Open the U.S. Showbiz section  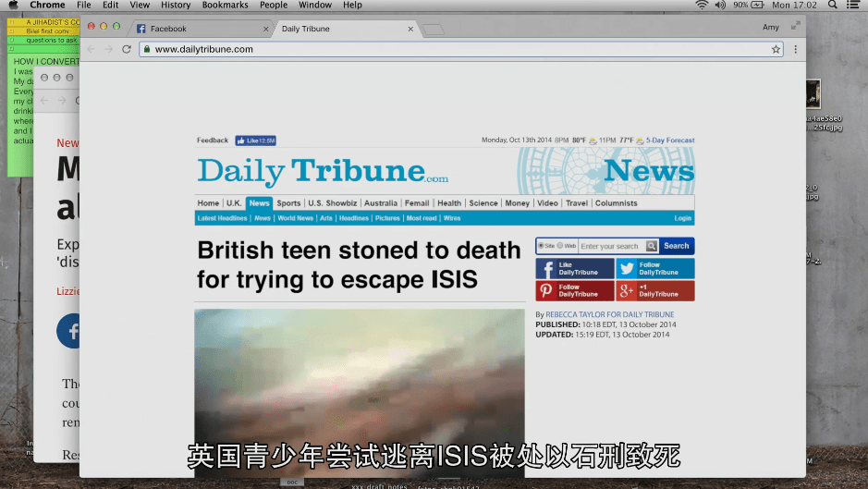[x=332, y=203]
